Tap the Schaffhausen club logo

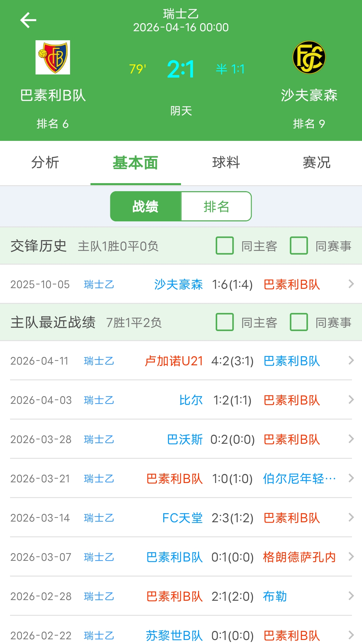[x=309, y=57]
